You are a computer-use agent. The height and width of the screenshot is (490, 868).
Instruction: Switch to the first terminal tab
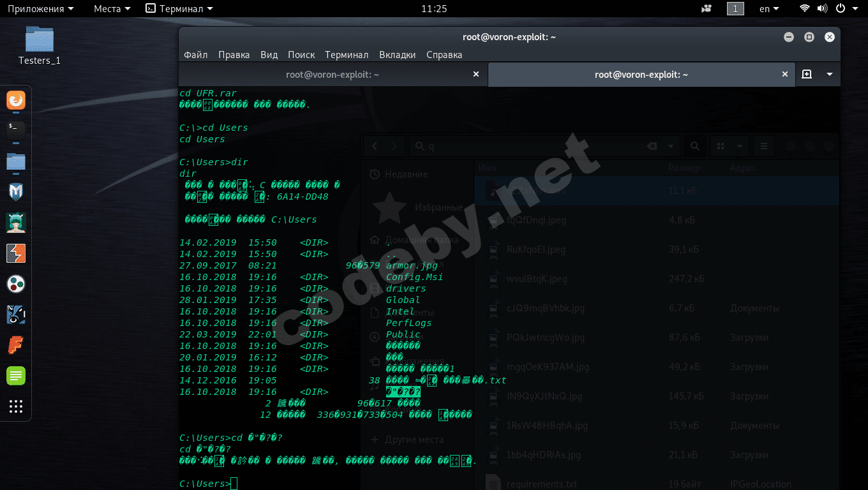332,75
